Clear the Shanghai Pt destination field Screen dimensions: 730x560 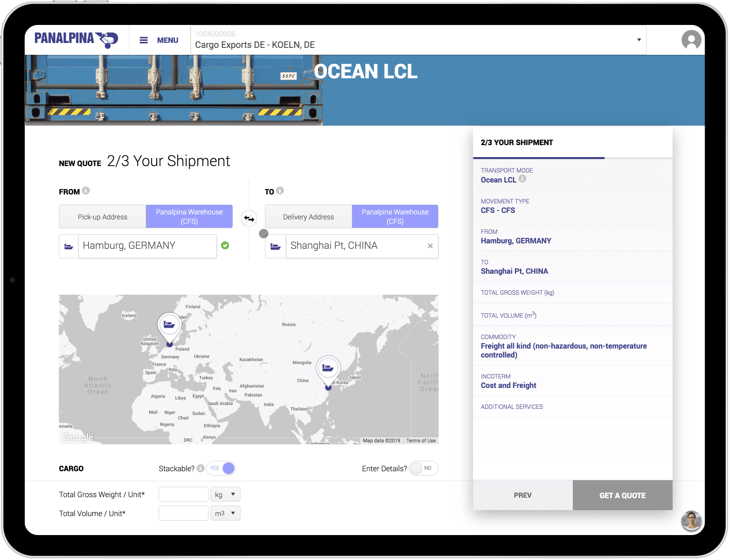(430, 246)
